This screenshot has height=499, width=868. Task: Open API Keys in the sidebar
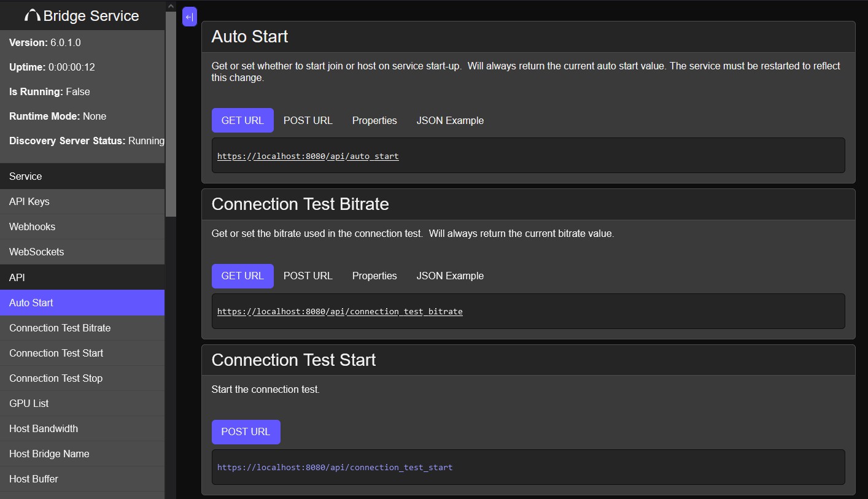29,201
